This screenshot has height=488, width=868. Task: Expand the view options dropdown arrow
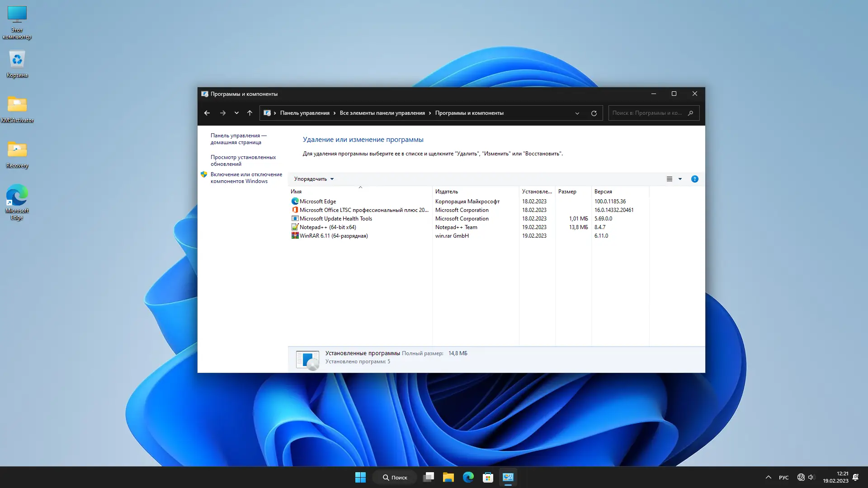(680, 179)
